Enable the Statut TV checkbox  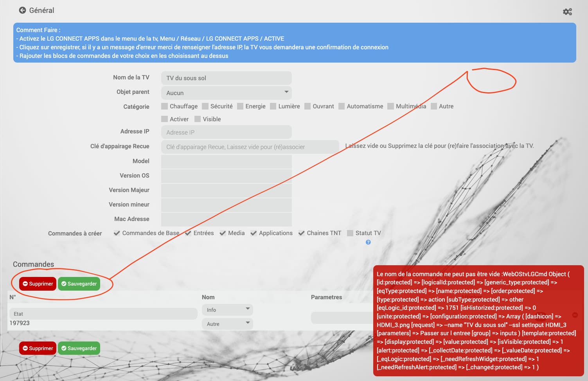(350, 233)
